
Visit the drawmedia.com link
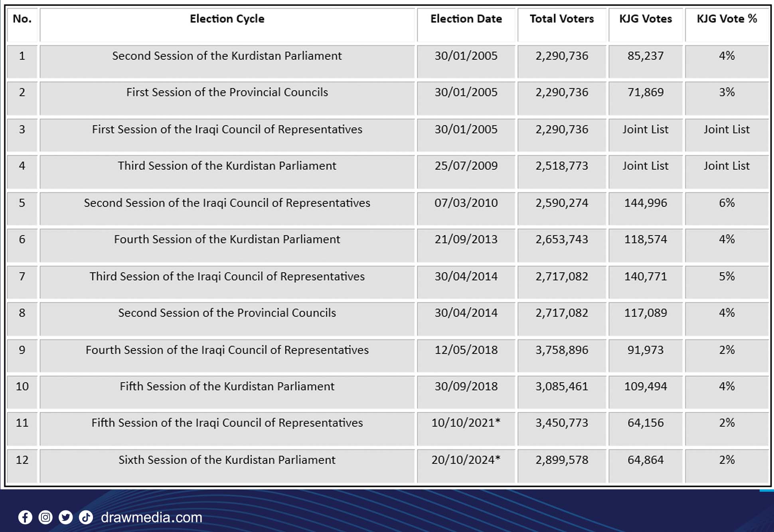[x=152, y=517]
